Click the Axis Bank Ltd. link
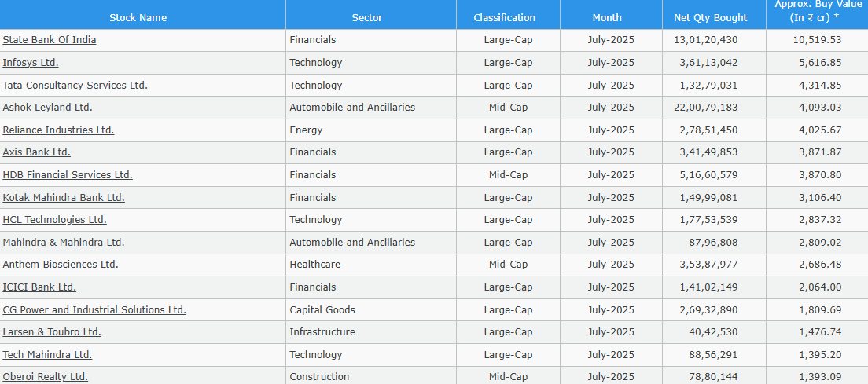 pyautogui.click(x=36, y=152)
